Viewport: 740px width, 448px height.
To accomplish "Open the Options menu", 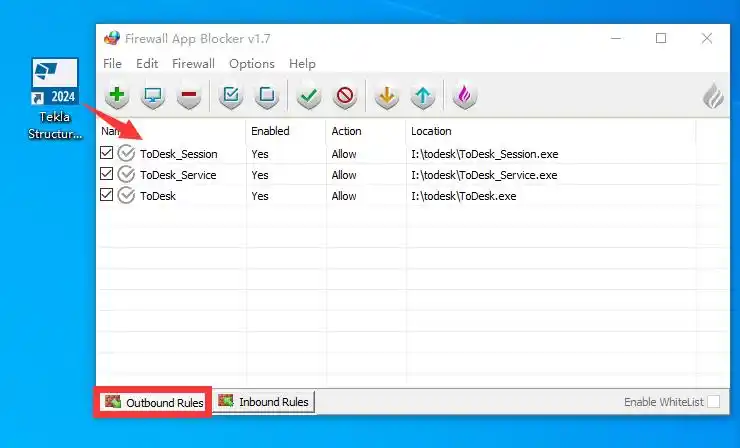I will (252, 64).
